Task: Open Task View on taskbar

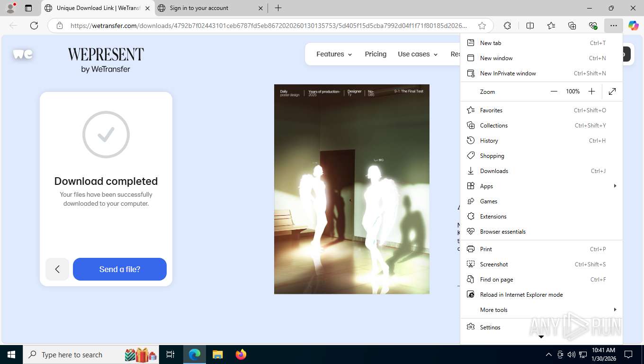Action: [x=170, y=355]
